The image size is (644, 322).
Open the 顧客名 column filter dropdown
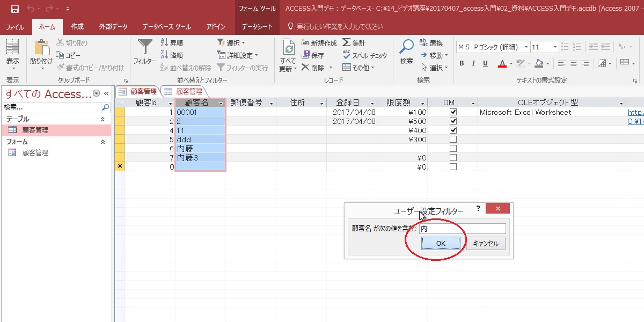221,103
